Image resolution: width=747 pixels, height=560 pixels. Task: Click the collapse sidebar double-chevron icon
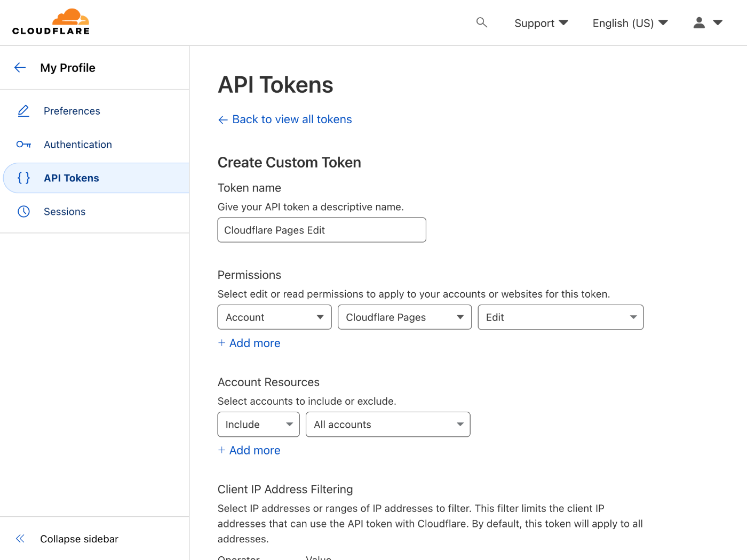pos(20,539)
